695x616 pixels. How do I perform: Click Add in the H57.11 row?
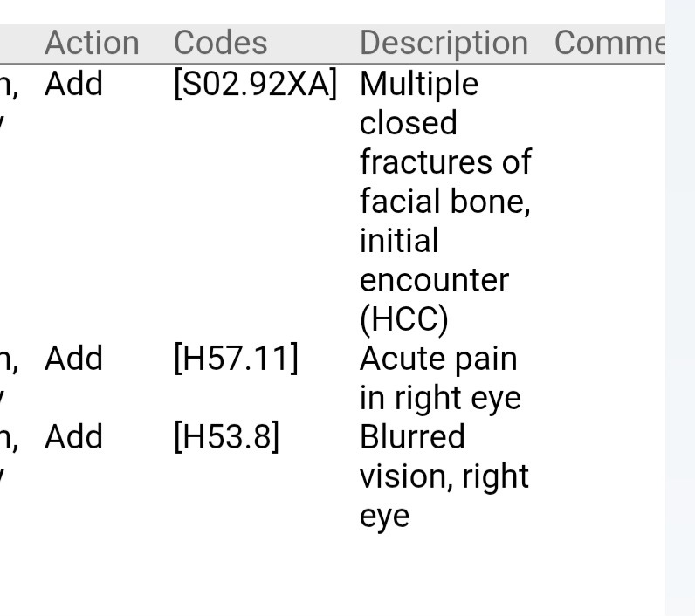tap(73, 359)
